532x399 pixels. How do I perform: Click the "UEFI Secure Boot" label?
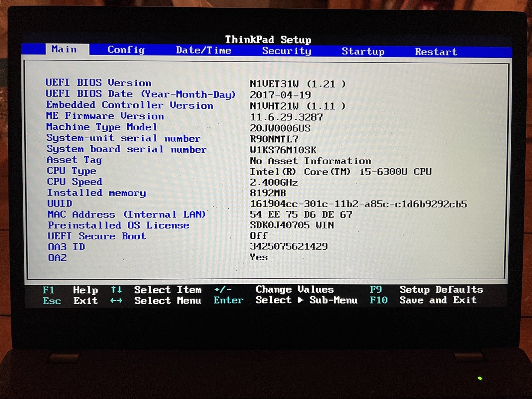(x=97, y=236)
